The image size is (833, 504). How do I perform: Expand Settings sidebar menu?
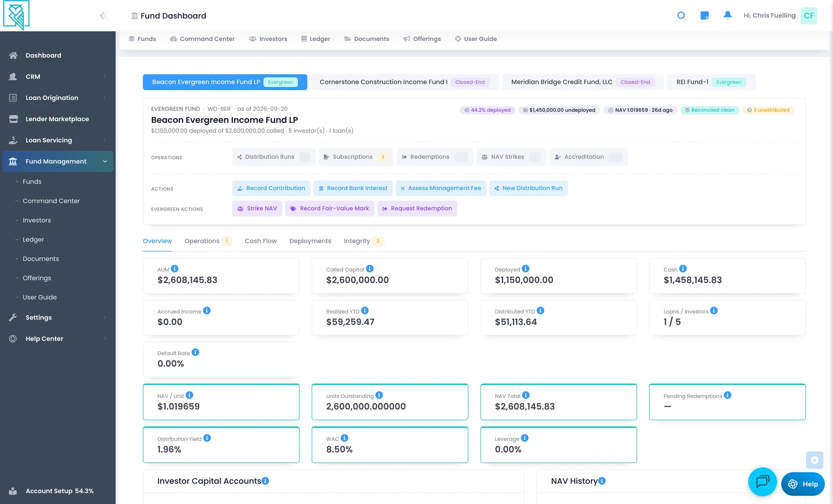pos(58,317)
